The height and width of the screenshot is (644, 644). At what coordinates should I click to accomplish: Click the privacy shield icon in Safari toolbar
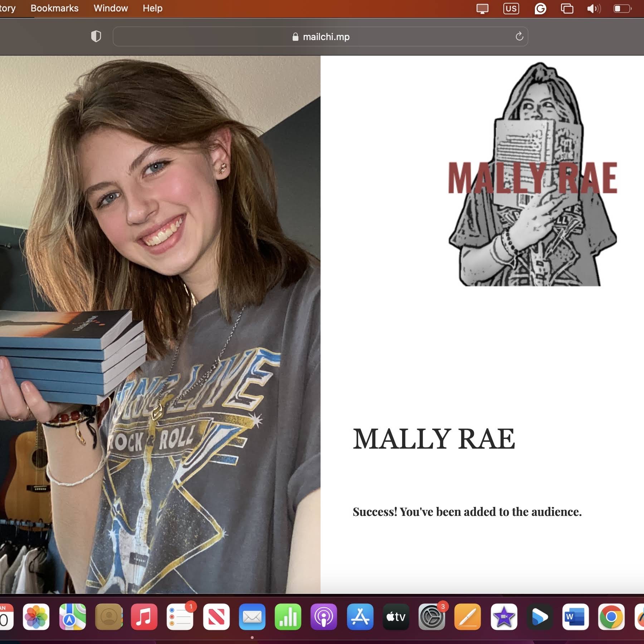[96, 36]
